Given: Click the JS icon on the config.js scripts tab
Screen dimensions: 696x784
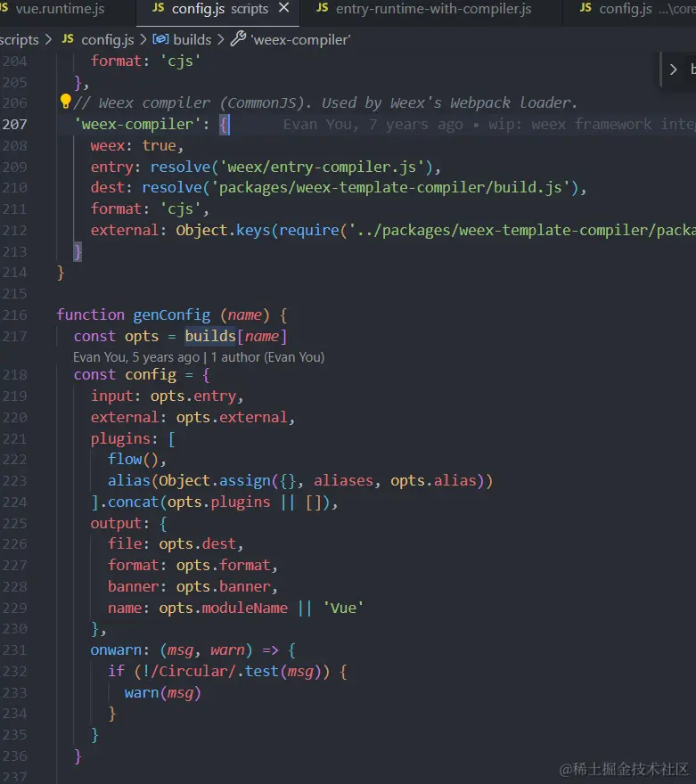Looking at the screenshot, I should point(159,7).
